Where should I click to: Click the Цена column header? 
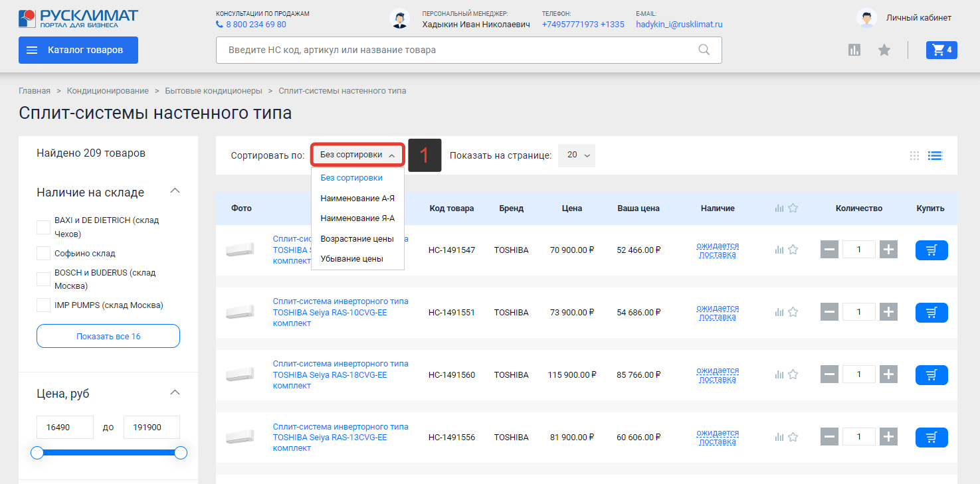[571, 208]
